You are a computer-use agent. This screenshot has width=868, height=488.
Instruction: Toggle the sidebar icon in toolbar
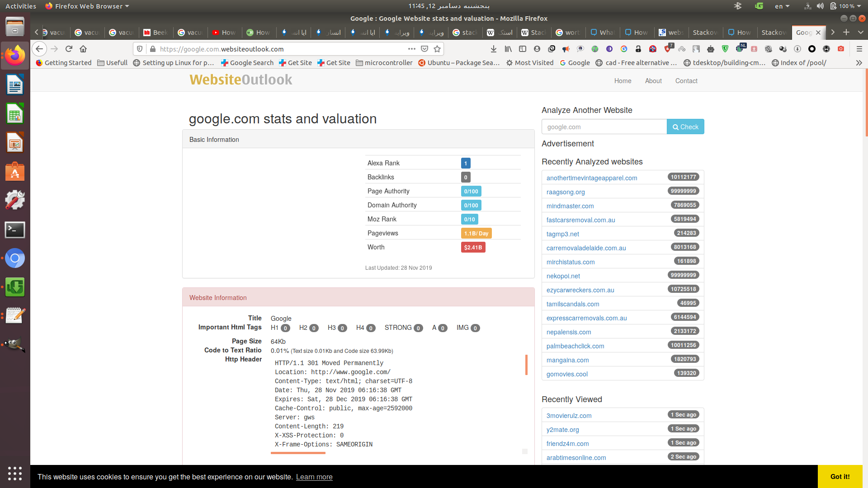tap(523, 49)
